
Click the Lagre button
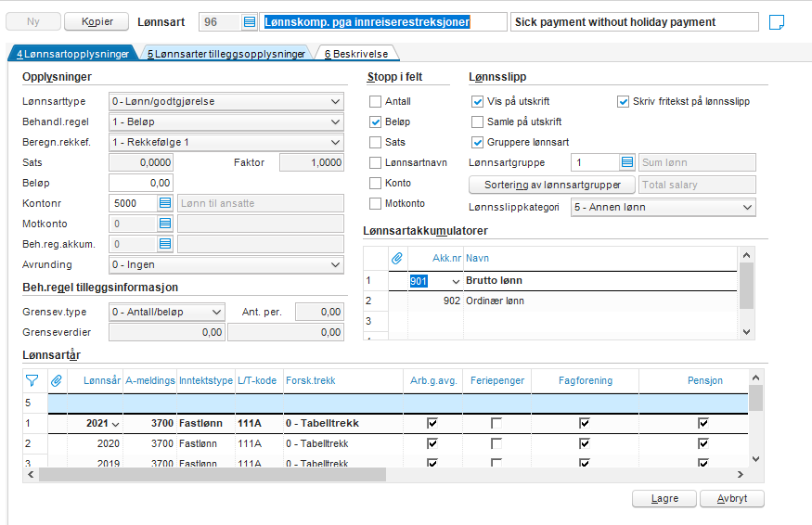[x=664, y=498]
